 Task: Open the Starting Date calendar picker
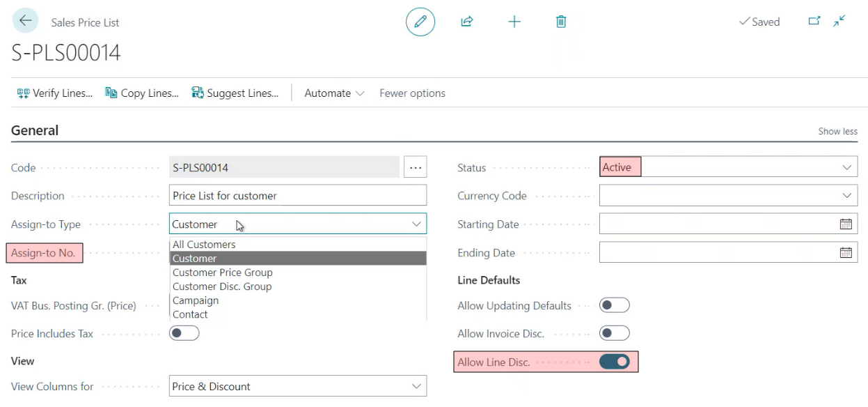point(846,224)
